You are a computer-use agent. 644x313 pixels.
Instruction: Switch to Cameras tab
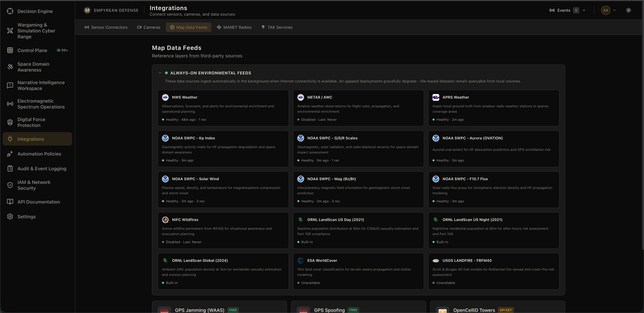pyautogui.click(x=149, y=27)
